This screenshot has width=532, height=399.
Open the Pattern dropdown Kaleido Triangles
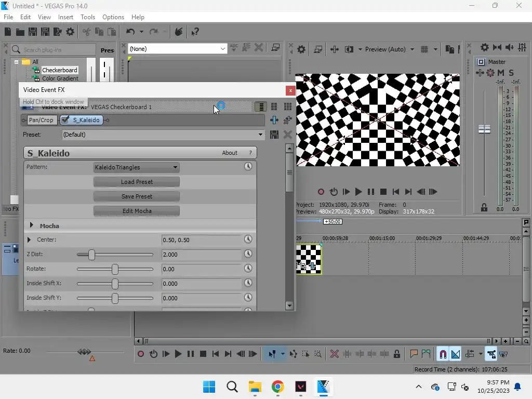pos(137,167)
